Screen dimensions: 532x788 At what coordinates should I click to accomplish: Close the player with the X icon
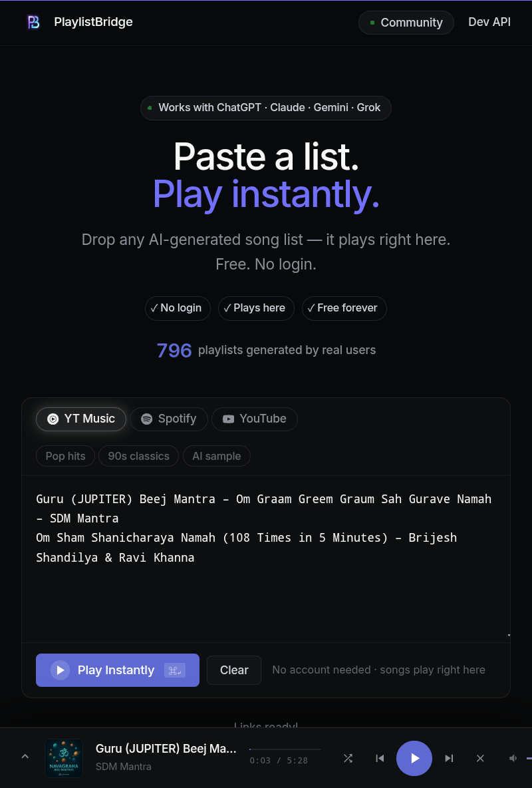tap(480, 758)
